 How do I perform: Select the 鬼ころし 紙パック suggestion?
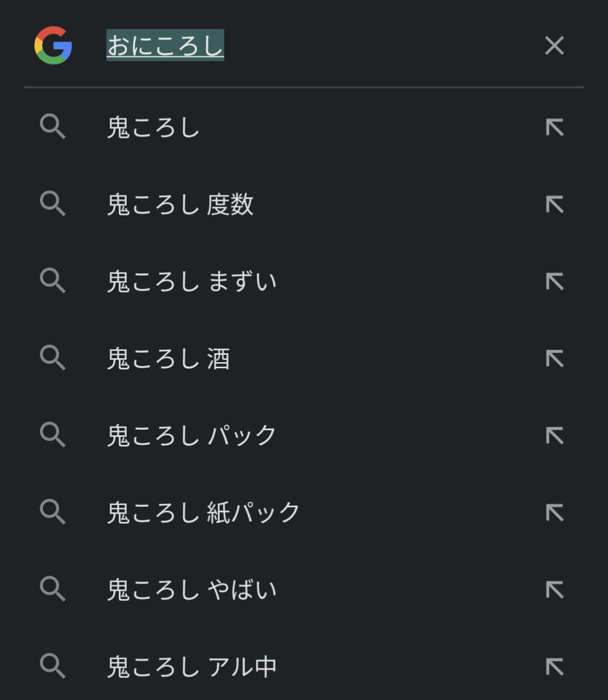tap(203, 512)
